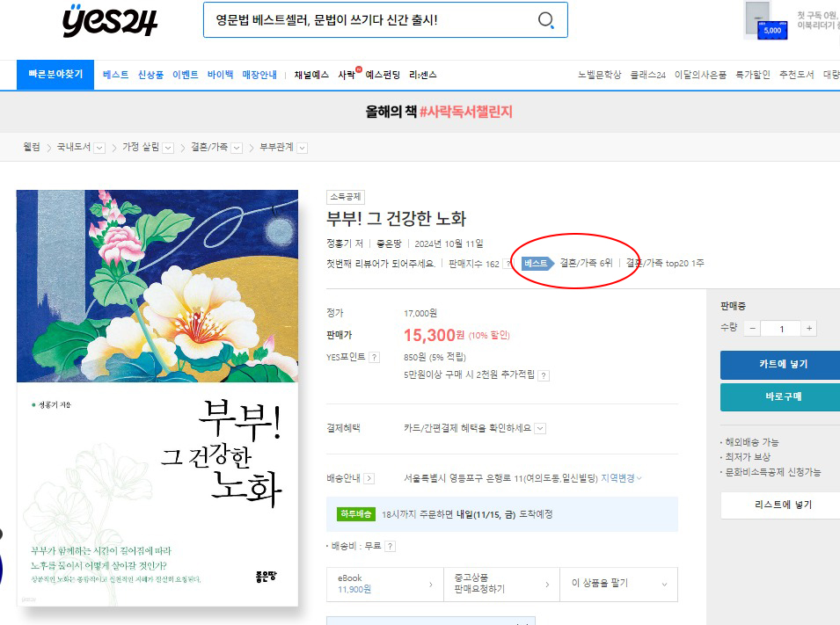Decrease quantity with minus button
This screenshot has width=840, height=625.
[x=753, y=328]
